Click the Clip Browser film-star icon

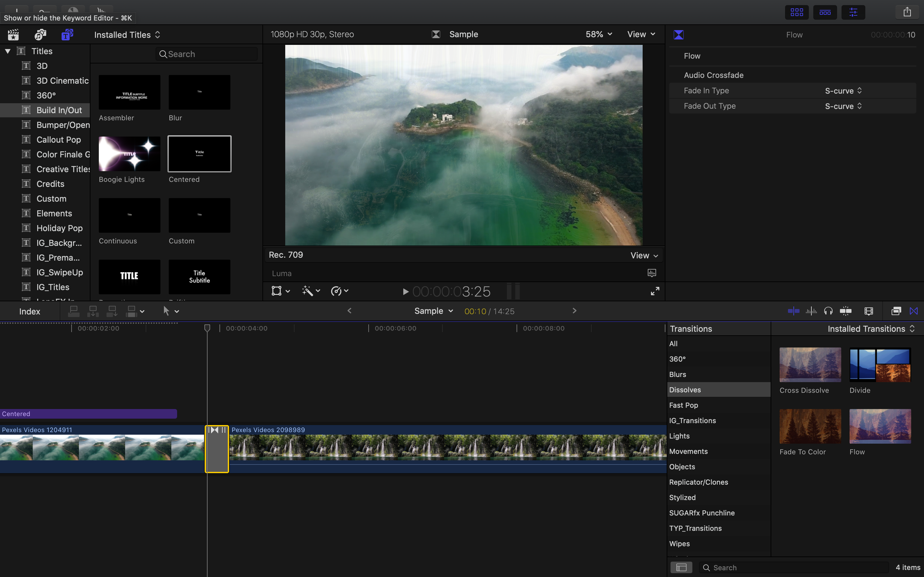[13, 34]
